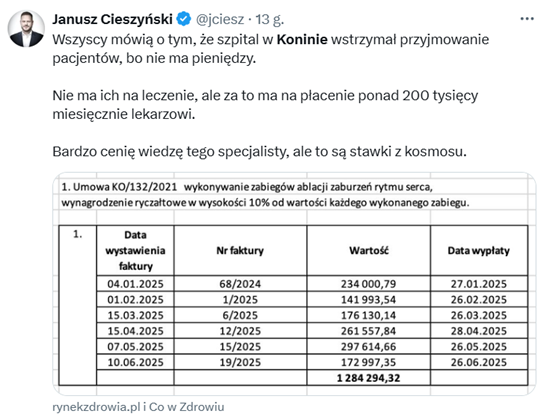Image resolution: width=540 pixels, height=419 pixels.
Task: Click the Wartość column header in image
Action: (368, 250)
